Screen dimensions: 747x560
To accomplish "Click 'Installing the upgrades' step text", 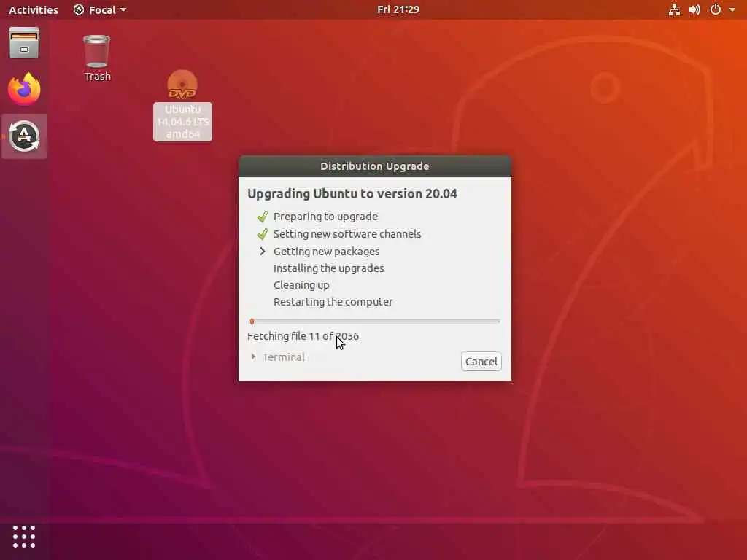I will pyautogui.click(x=329, y=268).
